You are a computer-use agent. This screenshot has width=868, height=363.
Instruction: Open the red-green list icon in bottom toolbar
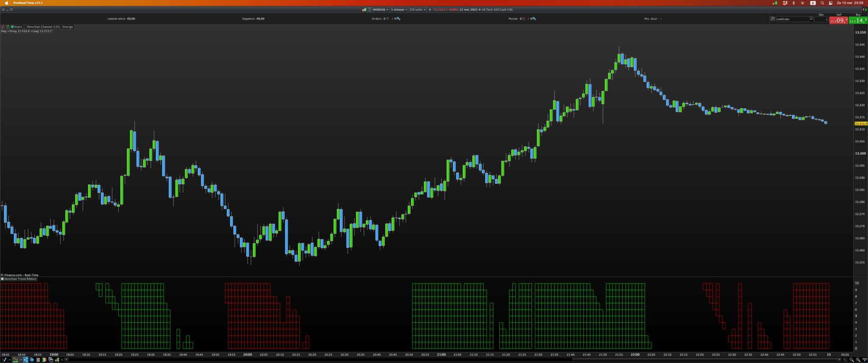point(38,360)
